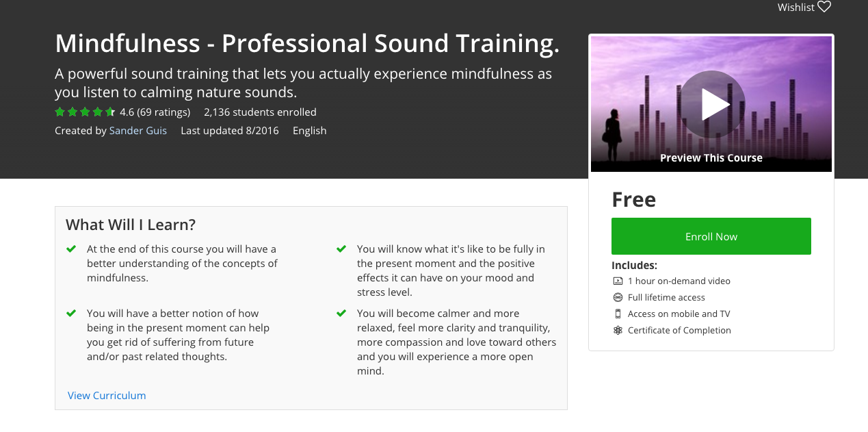Viewport: 868px width, 432px height.
Task: Click the course title heading
Action: 307,44
